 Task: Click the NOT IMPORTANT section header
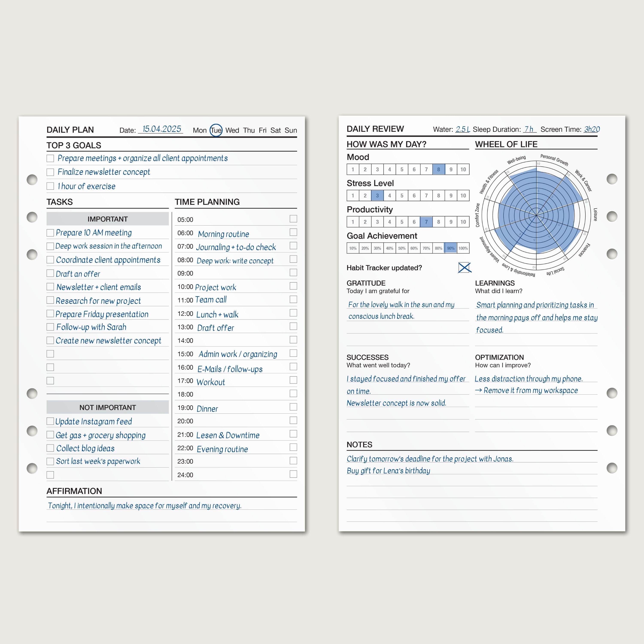point(108,407)
